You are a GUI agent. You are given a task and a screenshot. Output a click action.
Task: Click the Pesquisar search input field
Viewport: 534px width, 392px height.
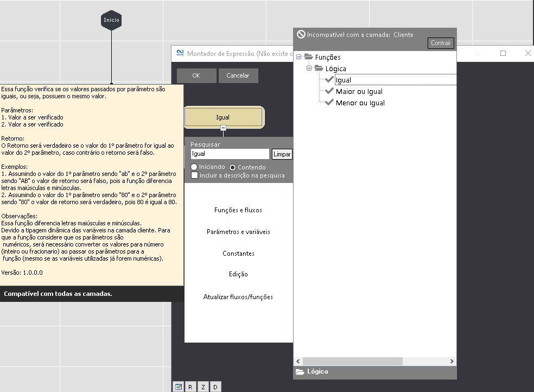pyautogui.click(x=230, y=154)
